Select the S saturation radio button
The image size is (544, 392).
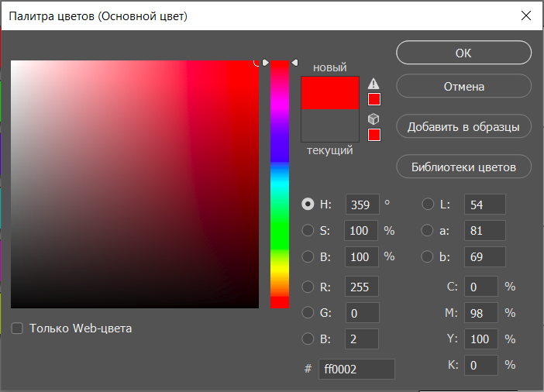pos(308,230)
